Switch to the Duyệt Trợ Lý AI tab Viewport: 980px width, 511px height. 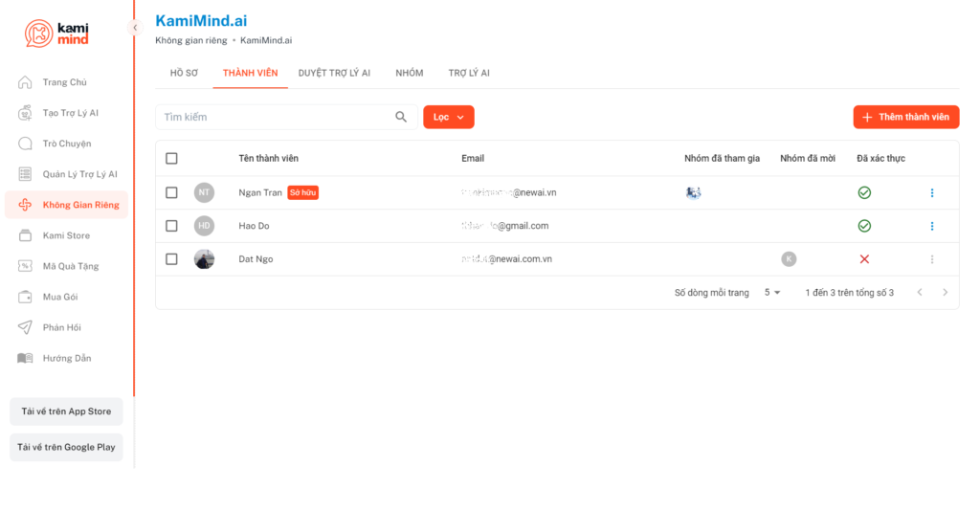coord(334,73)
